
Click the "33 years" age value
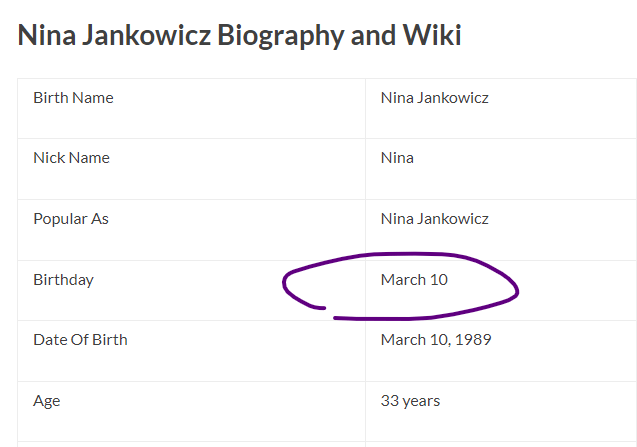410,401
